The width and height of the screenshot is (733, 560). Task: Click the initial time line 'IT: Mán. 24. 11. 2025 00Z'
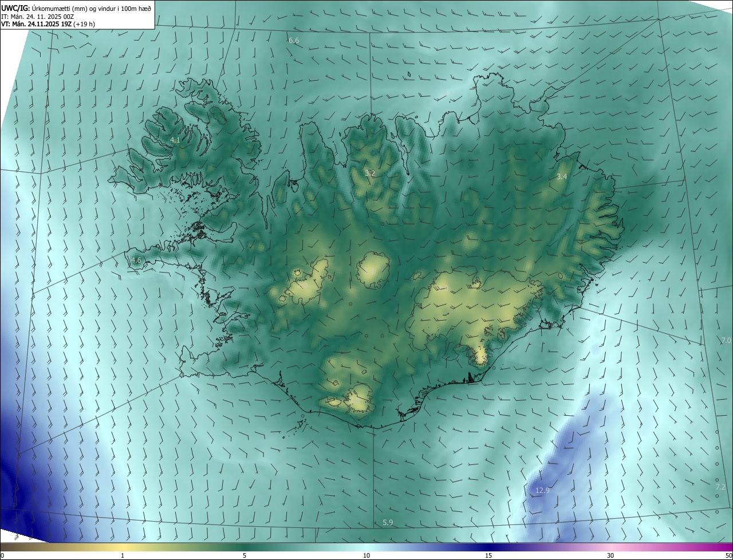point(38,17)
